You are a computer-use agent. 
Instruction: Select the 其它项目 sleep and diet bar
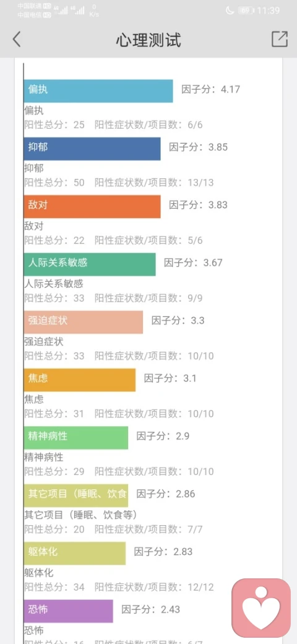76,495
